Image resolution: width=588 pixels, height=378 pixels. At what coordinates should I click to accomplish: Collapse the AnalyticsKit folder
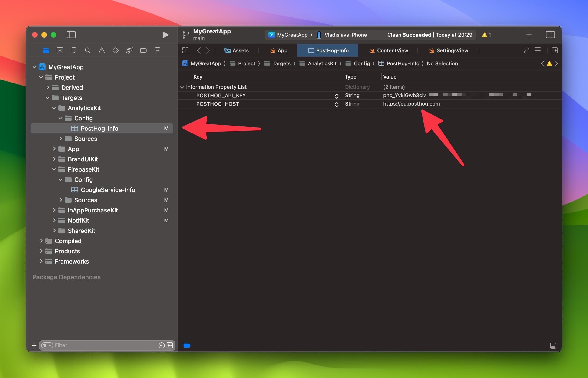(54, 108)
